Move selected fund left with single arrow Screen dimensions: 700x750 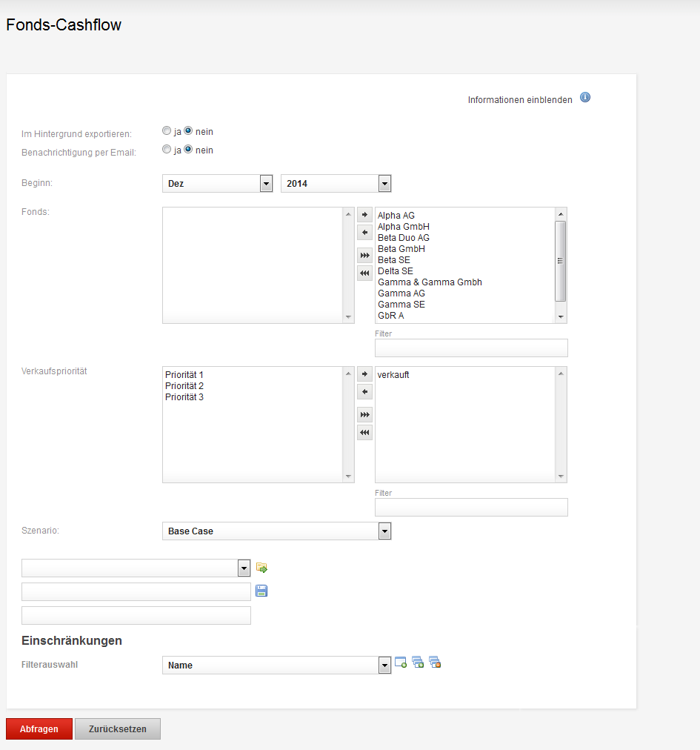(x=365, y=233)
